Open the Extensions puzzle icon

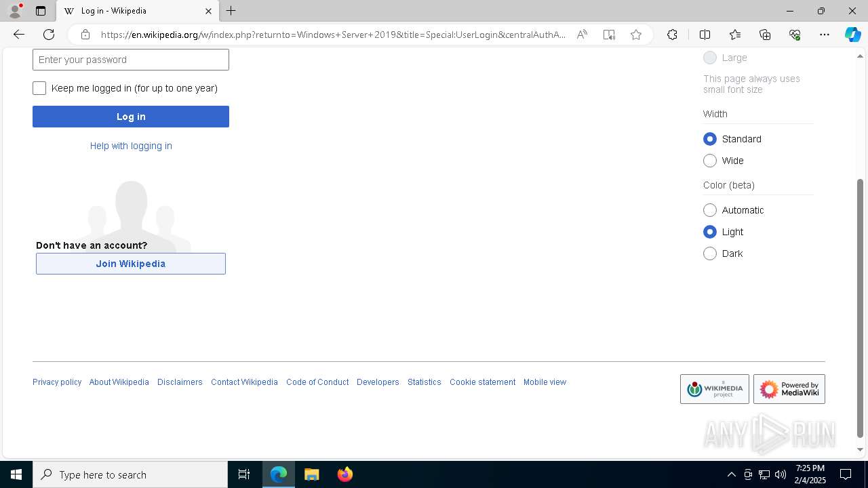pos(672,35)
